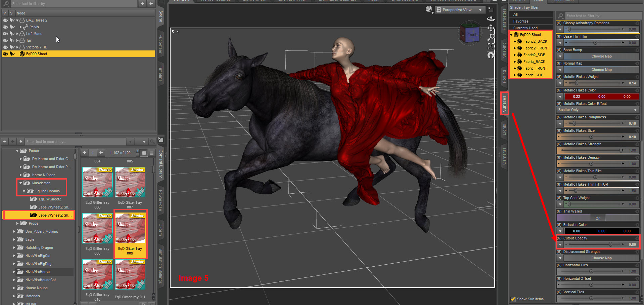This screenshot has height=305, width=644.
Task: Open the Perspective View dropdown
Action: tap(460, 10)
